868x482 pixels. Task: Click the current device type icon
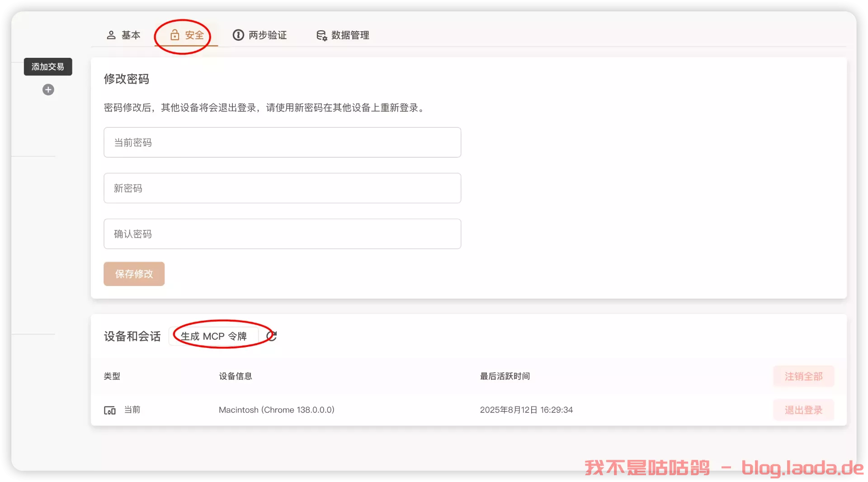pyautogui.click(x=110, y=410)
